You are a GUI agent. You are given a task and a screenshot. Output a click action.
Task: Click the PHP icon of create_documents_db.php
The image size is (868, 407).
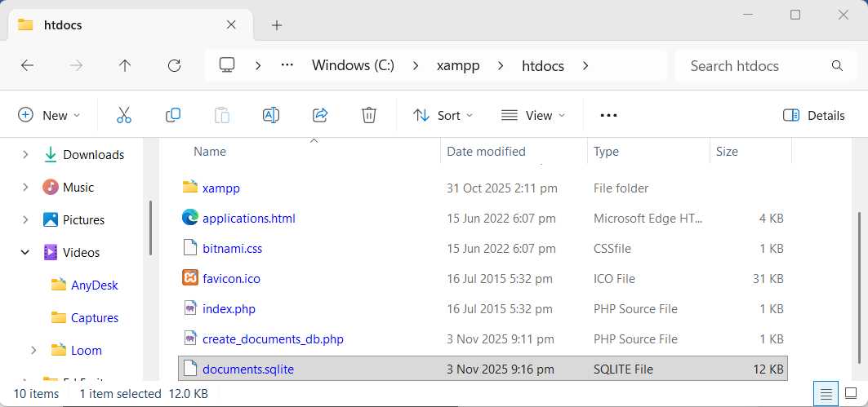[190, 338]
